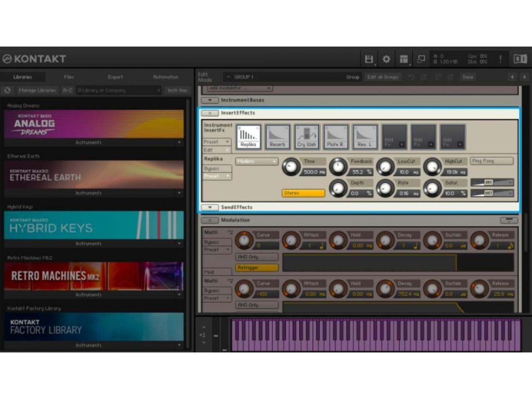Bypass the Replika effect
This screenshot has height=399, width=532.
tap(217, 168)
